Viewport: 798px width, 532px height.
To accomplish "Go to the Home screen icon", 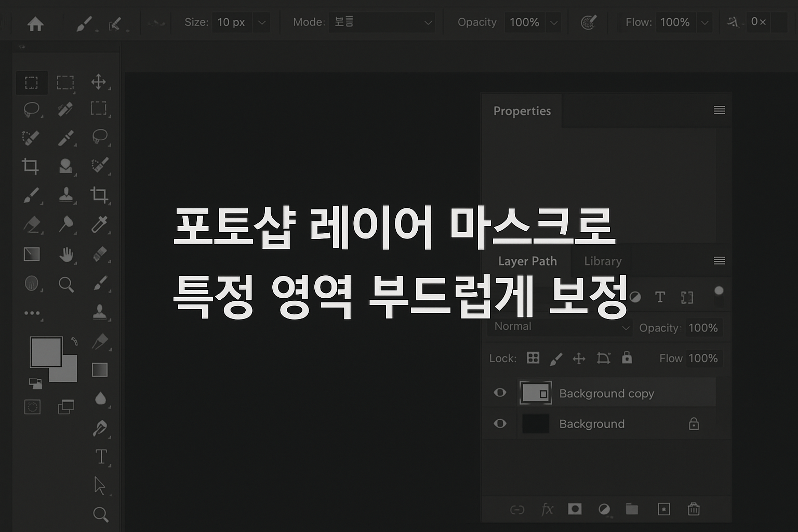I will pyautogui.click(x=35, y=23).
